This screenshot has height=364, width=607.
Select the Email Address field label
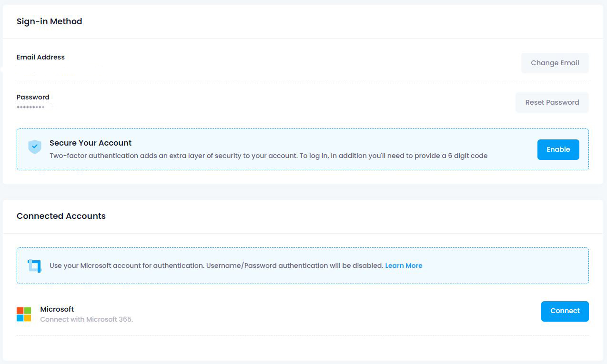point(40,57)
